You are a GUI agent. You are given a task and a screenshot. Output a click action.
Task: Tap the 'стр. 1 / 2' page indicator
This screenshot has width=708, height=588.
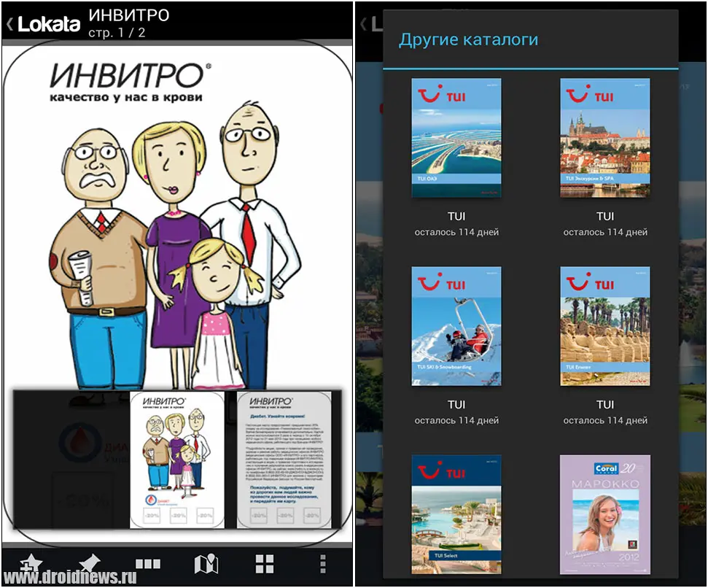117,33
